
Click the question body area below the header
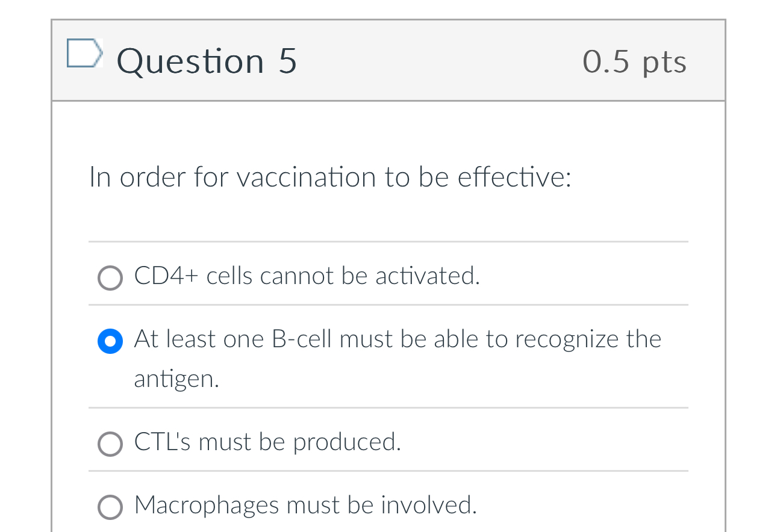click(388, 211)
